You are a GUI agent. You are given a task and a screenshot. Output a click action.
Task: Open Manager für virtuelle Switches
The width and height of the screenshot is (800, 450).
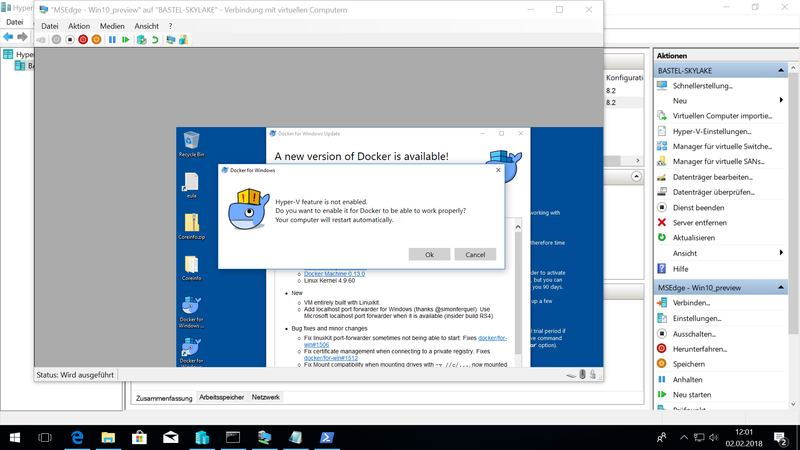point(722,146)
